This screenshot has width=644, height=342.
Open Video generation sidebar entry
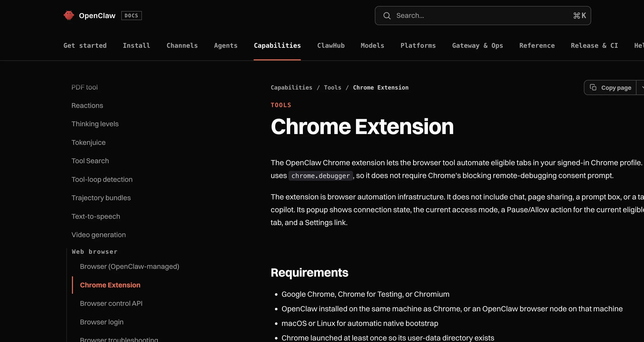99,235
